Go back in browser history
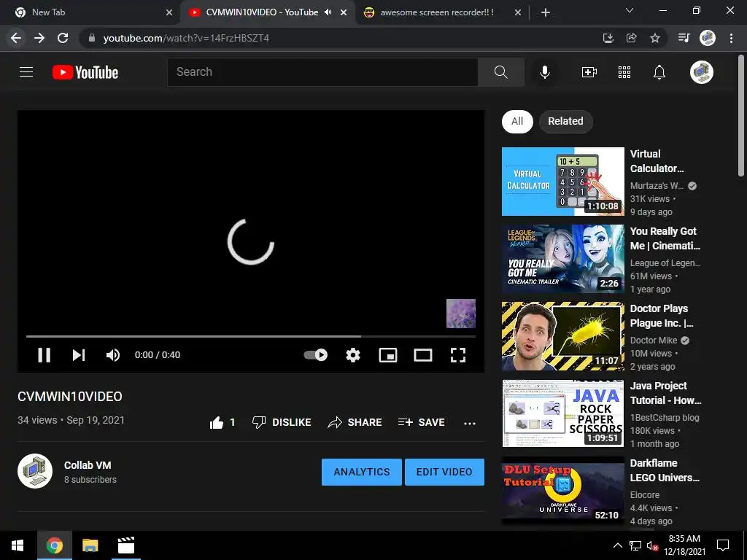The width and height of the screenshot is (747, 560). click(16, 38)
